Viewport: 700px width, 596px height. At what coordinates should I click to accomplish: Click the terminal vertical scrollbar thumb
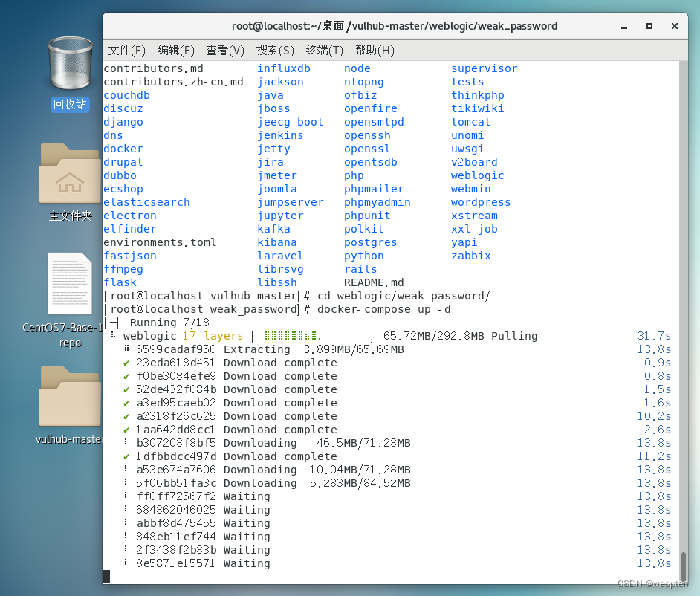(683, 566)
